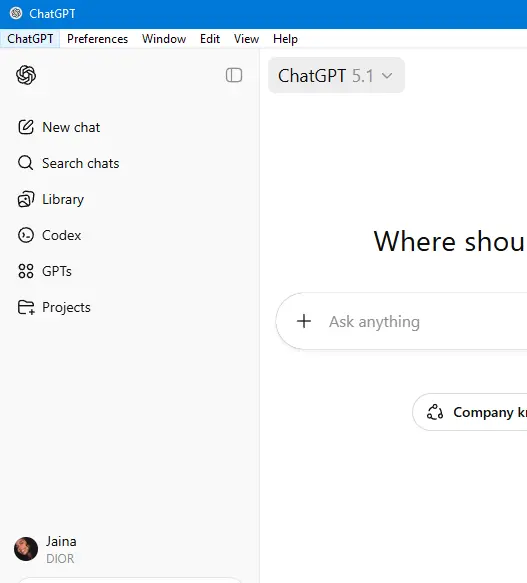Image resolution: width=527 pixels, height=583 pixels.
Task: Open the ChatGPT 5.1 model selector
Action: point(336,75)
